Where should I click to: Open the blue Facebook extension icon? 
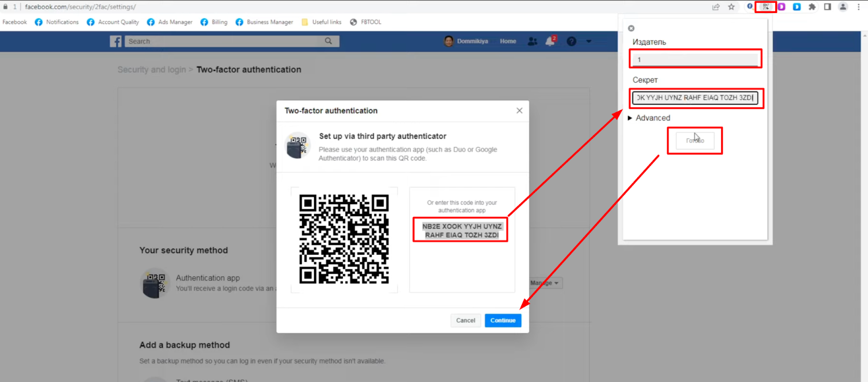tap(750, 7)
